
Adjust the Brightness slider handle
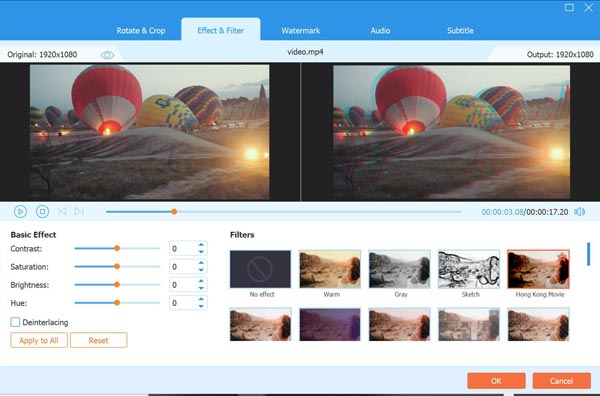click(x=117, y=285)
